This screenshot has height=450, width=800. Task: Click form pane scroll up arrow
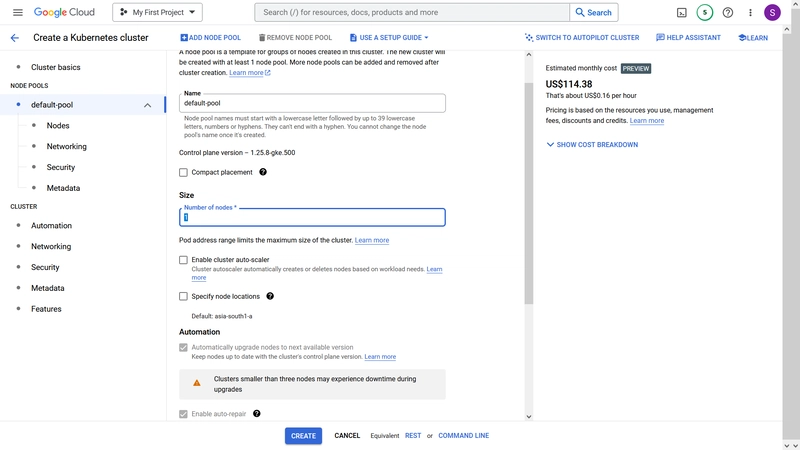click(529, 55)
